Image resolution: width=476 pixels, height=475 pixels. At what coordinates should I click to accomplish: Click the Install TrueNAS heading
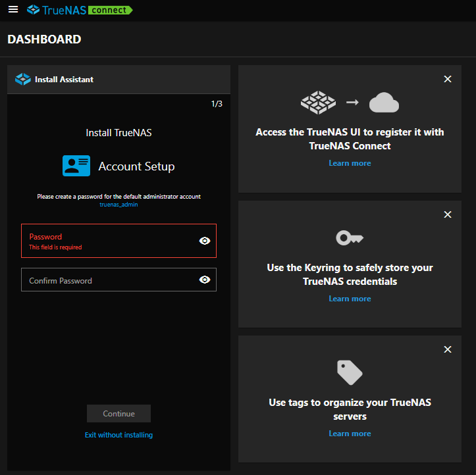tap(119, 132)
